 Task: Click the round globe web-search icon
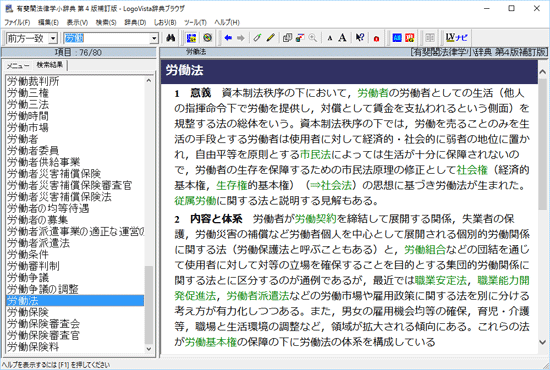207,38
